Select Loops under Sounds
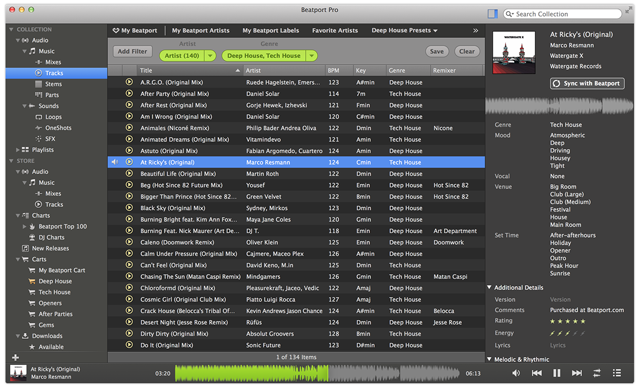 [53, 117]
